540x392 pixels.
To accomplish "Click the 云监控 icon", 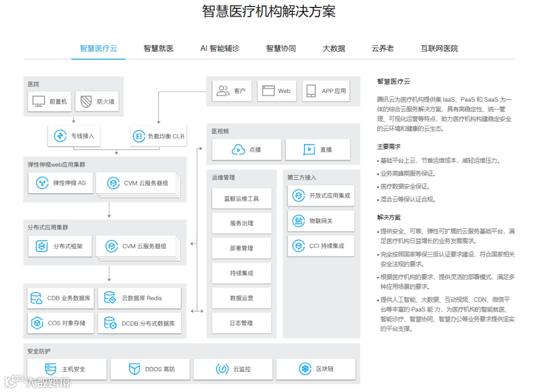I will [222, 369].
